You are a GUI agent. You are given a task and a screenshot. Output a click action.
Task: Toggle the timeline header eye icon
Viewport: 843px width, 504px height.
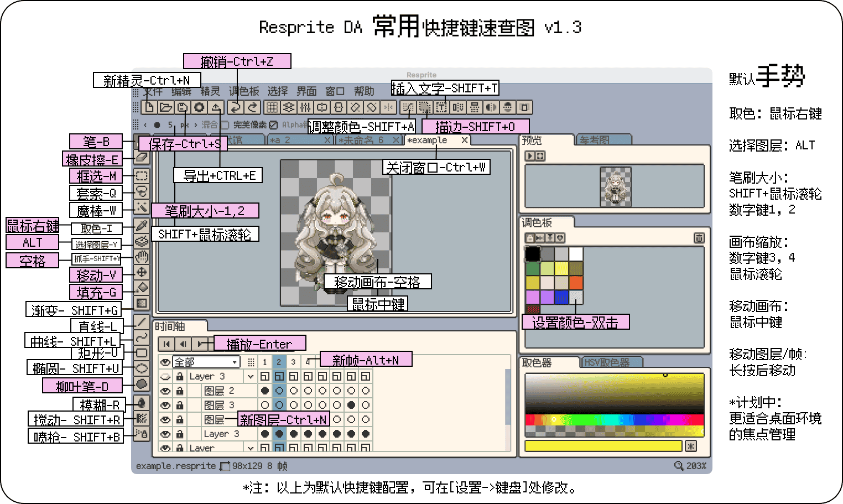[165, 362]
